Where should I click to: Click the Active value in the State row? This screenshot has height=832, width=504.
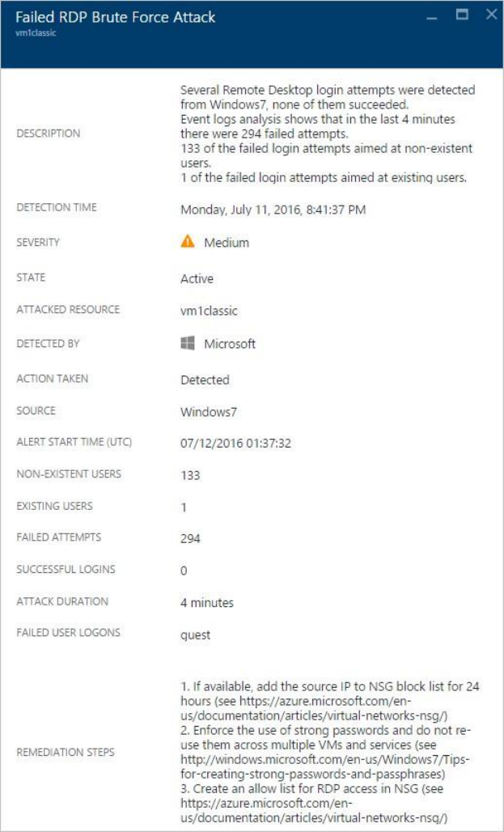(x=197, y=279)
